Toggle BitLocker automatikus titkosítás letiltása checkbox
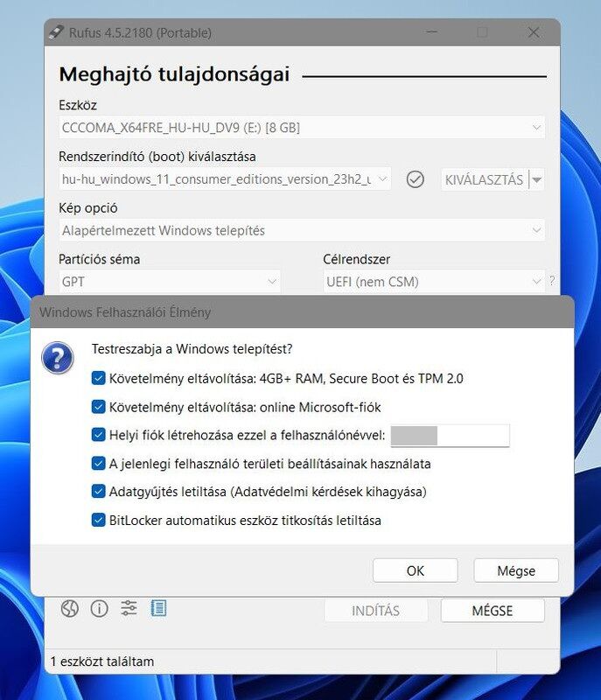This screenshot has height=700, width=601. click(98, 520)
